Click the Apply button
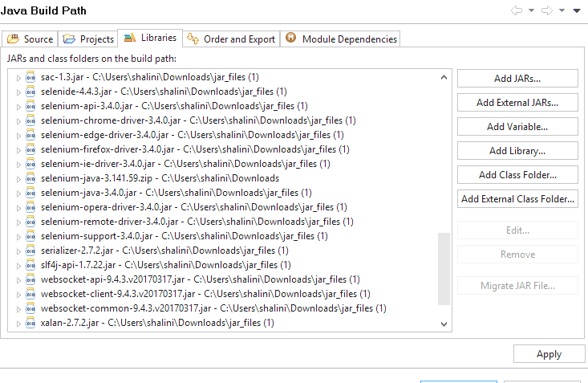The height and width of the screenshot is (383, 588). pyautogui.click(x=549, y=354)
